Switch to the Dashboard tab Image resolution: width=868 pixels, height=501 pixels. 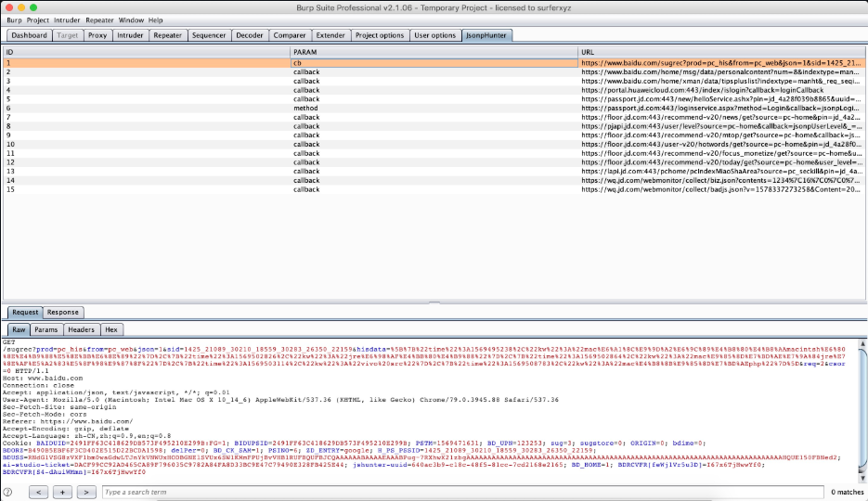point(30,35)
